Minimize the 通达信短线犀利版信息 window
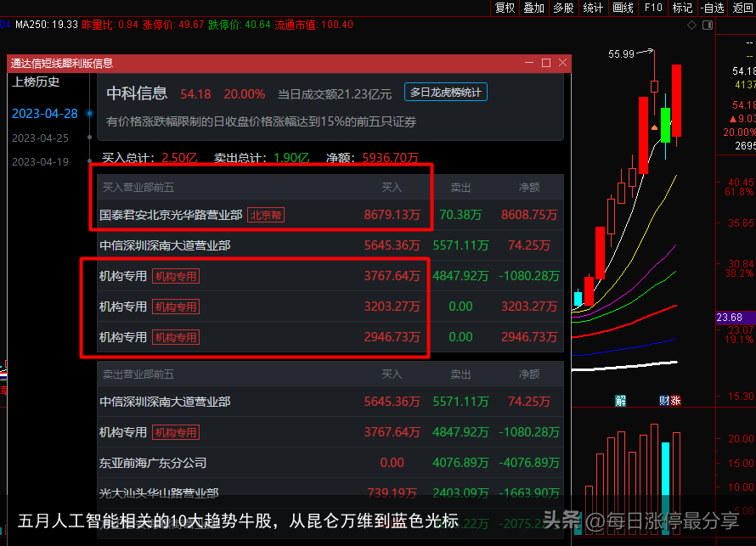The width and height of the screenshot is (756, 546). point(529,63)
